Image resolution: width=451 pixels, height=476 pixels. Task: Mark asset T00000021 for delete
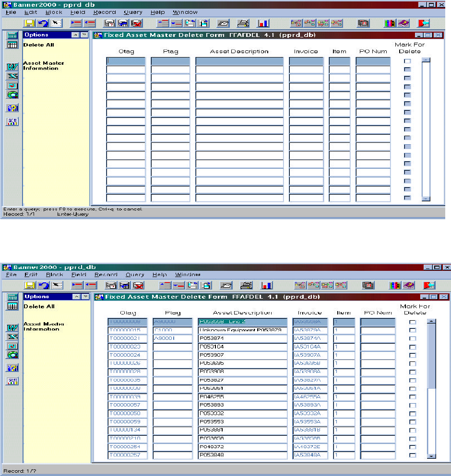pos(413,338)
